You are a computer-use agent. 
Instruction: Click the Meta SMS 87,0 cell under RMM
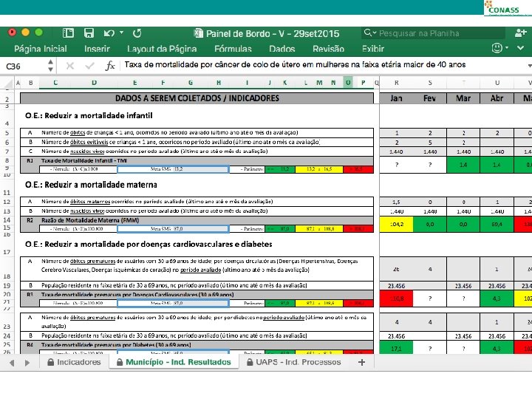[173, 228]
